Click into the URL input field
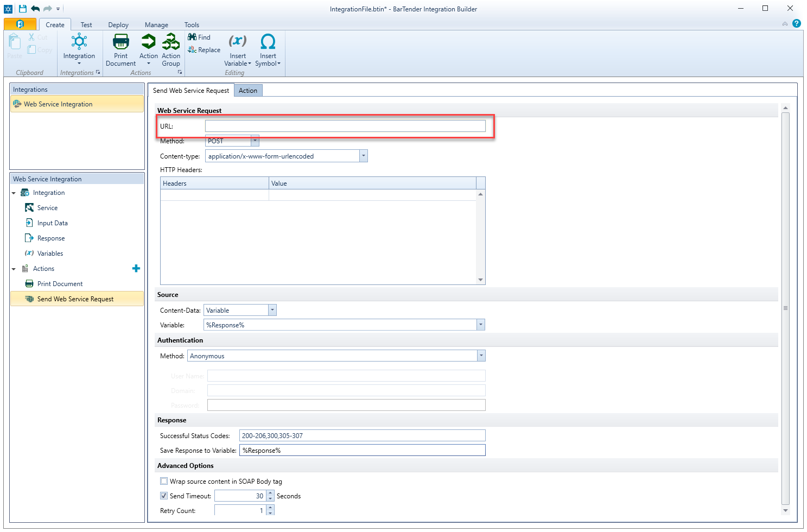The width and height of the screenshot is (807, 532). 345,126
